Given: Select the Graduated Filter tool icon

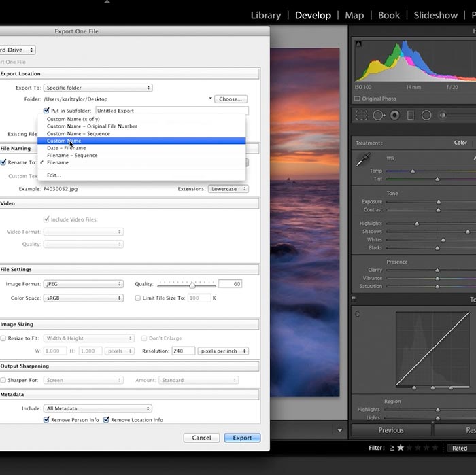Looking at the screenshot, I should point(411,116).
